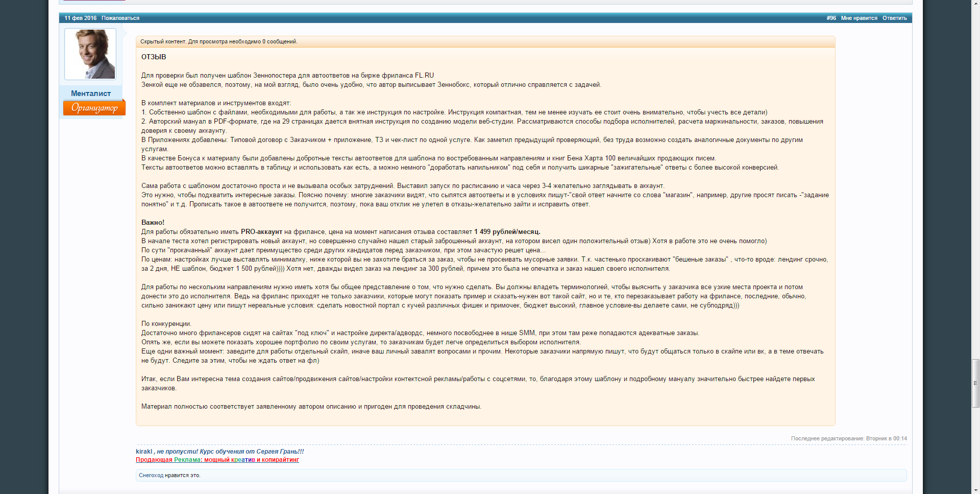Click the bold "1 499 рублей/месяц" price
The width and height of the screenshot is (980, 494).
(x=506, y=231)
